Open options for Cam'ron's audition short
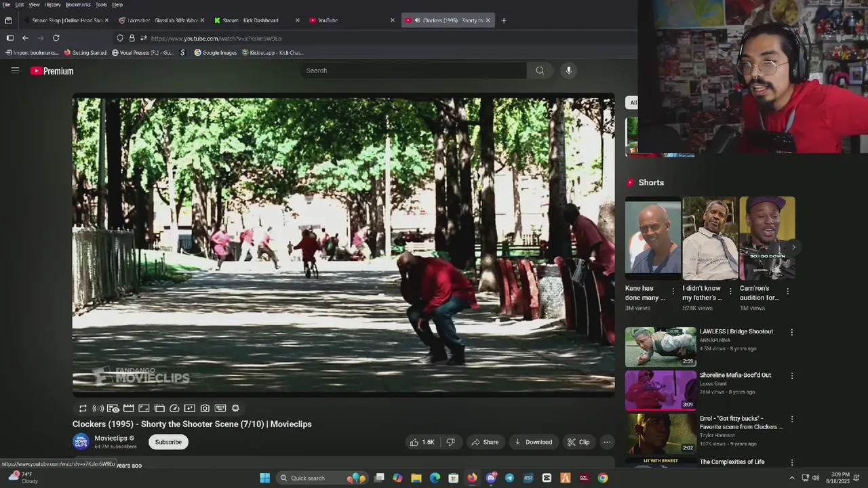This screenshot has height=488, width=868. [x=787, y=291]
